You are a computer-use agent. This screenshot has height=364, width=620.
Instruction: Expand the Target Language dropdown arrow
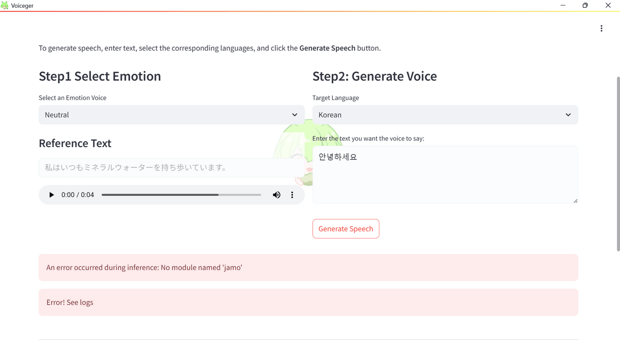pos(568,115)
